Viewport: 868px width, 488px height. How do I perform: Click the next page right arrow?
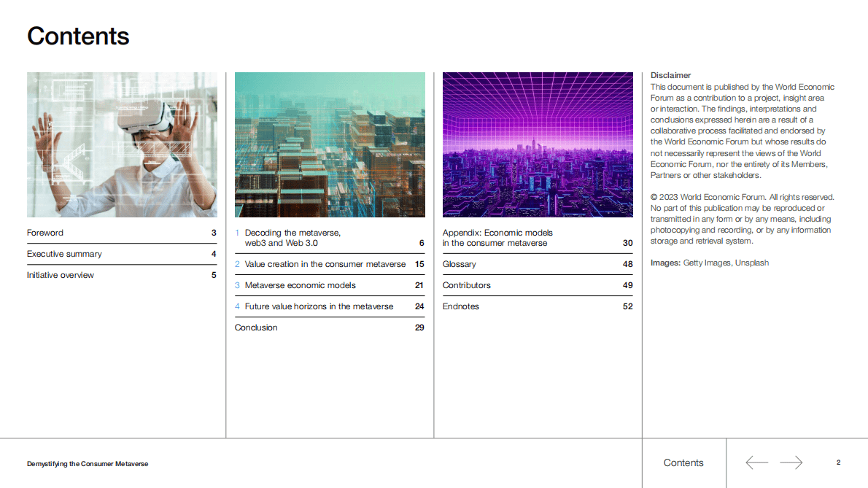tap(791, 462)
